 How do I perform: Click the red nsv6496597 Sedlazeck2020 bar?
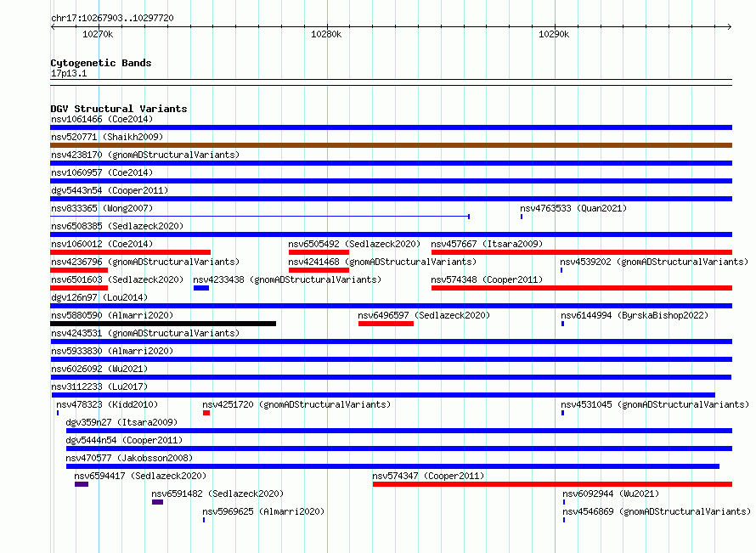coord(386,324)
